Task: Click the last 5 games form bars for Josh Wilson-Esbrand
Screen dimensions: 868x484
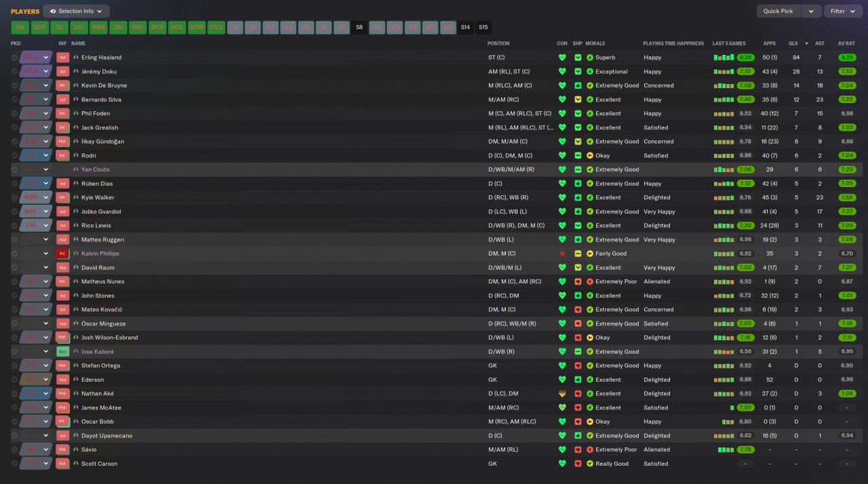Action: [724, 338]
